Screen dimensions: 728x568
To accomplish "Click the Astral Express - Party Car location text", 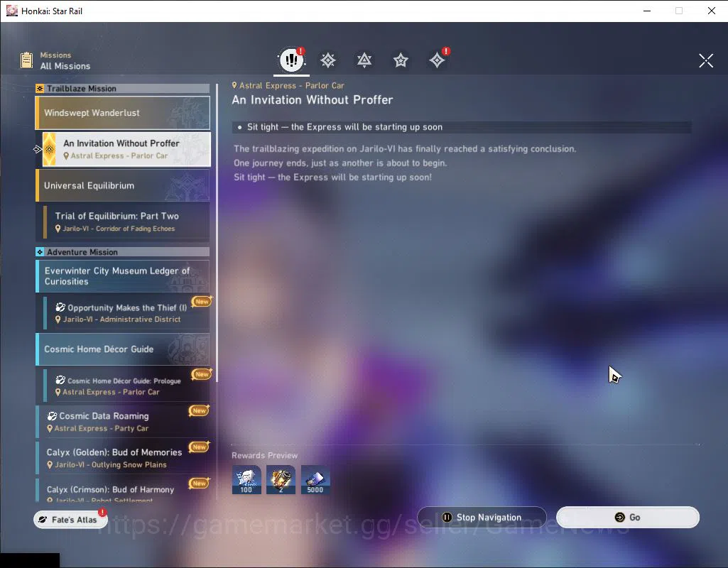I will click(102, 428).
